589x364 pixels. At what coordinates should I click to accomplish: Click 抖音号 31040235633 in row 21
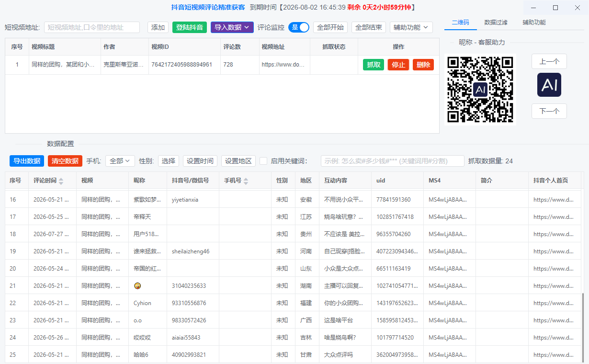(x=189, y=286)
